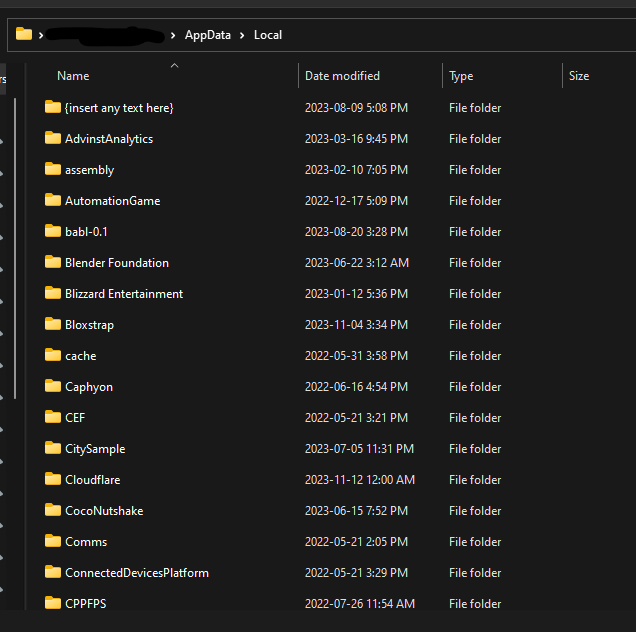Click the Caphyon folder name
636x632 pixels.
[x=89, y=387]
